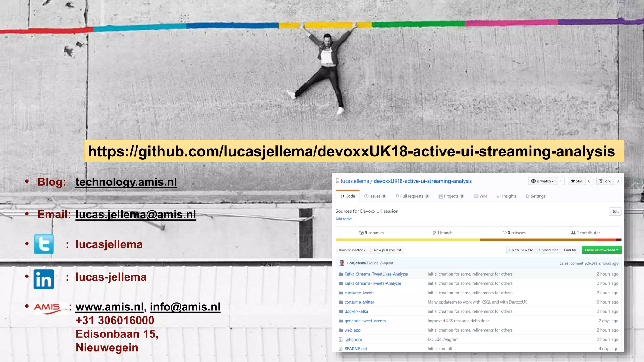Click folder icon next to generate-tweet-events
The width and height of the screenshot is (644, 362).
click(341, 321)
